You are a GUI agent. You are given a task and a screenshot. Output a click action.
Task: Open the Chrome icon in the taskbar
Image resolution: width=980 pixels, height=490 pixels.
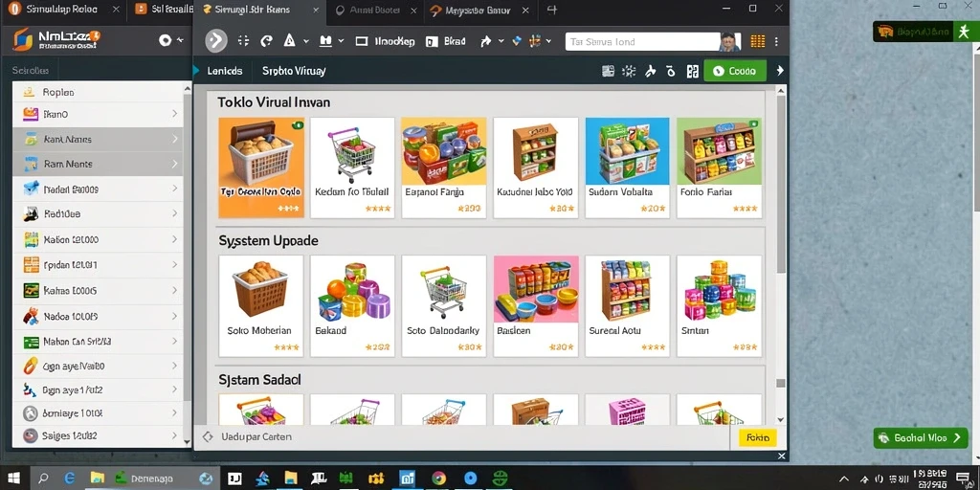(x=438, y=479)
